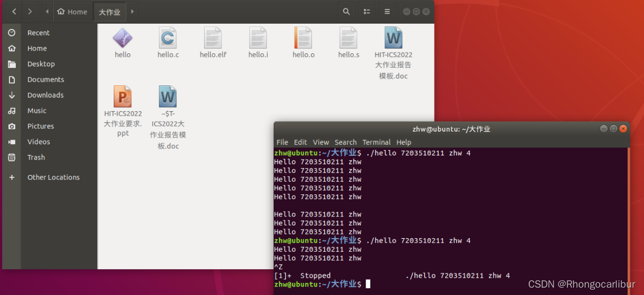Click the Downloads arrow icon

[x=12, y=95]
